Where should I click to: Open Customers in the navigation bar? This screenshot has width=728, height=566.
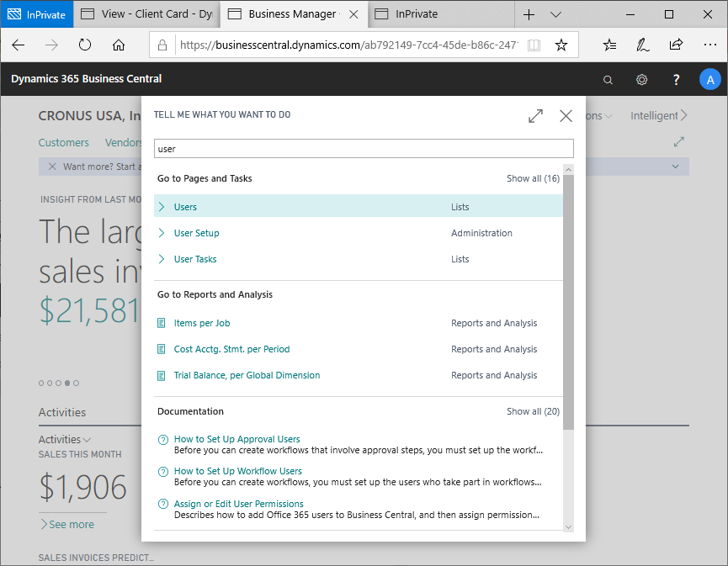(x=64, y=142)
